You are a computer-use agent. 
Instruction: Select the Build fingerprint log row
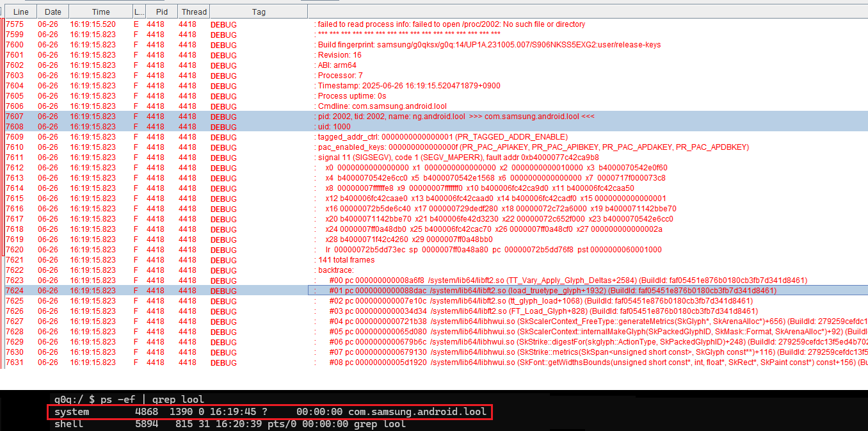tap(489, 45)
